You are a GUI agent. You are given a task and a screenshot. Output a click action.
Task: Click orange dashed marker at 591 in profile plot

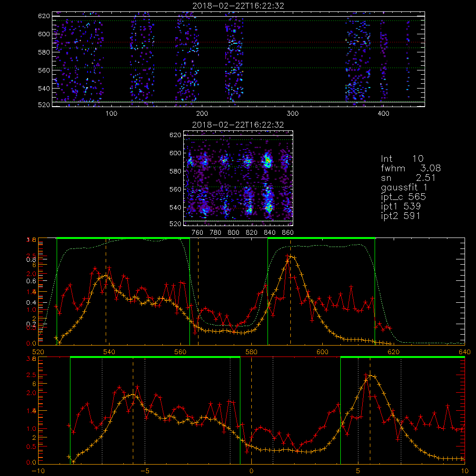click(x=290, y=291)
